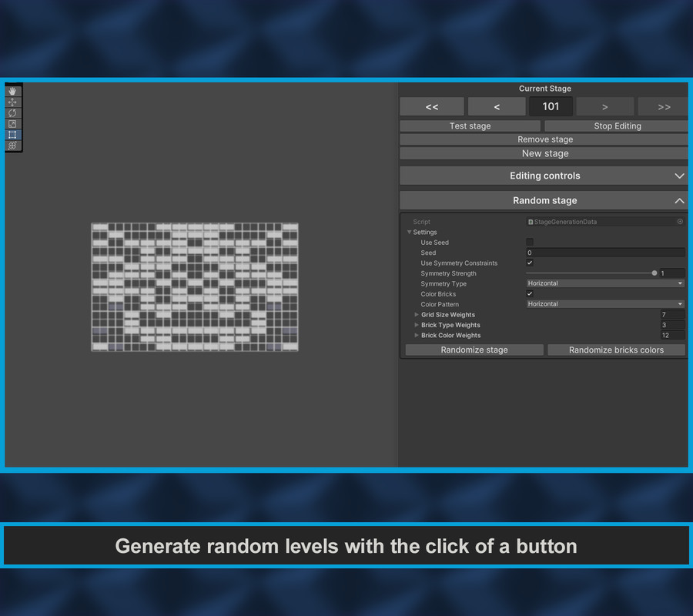Image resolution: width=693 pixels, height=616 pixels.
Task: Open the Symmetry Type dropdown
Action: coord(604,283)
